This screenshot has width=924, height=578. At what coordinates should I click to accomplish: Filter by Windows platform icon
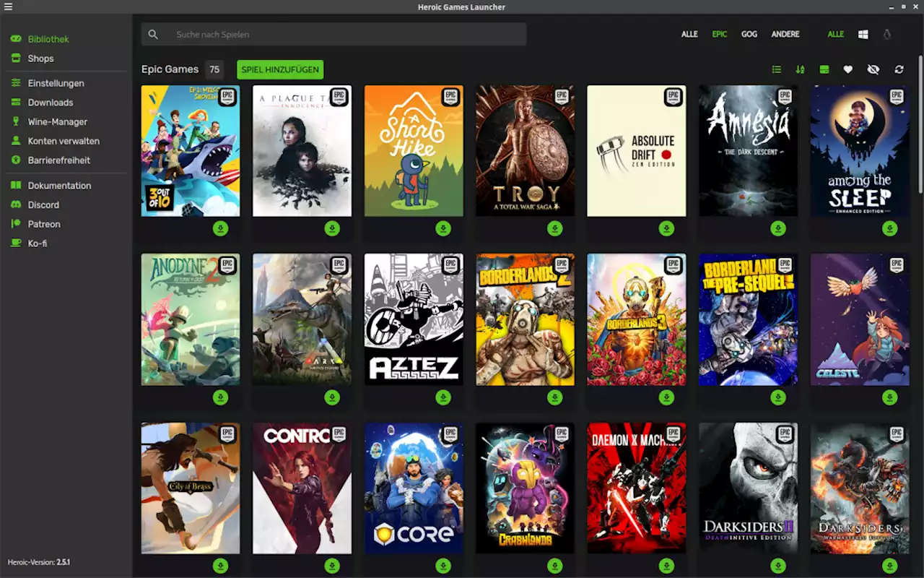[863, 34]
